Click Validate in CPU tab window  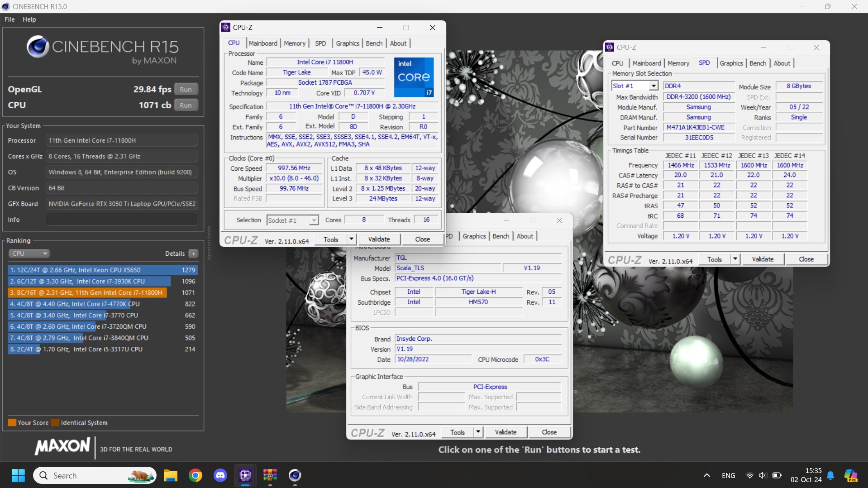(379, 239)
